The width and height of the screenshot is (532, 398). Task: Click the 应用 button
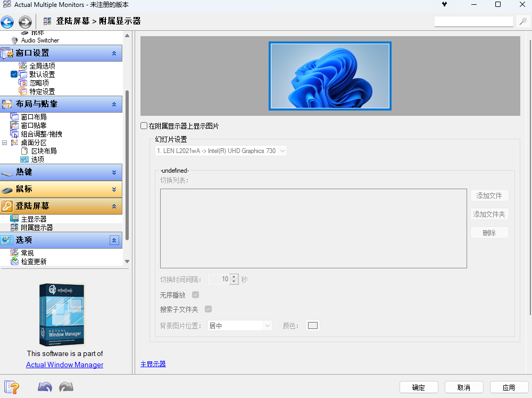point(509,387)
